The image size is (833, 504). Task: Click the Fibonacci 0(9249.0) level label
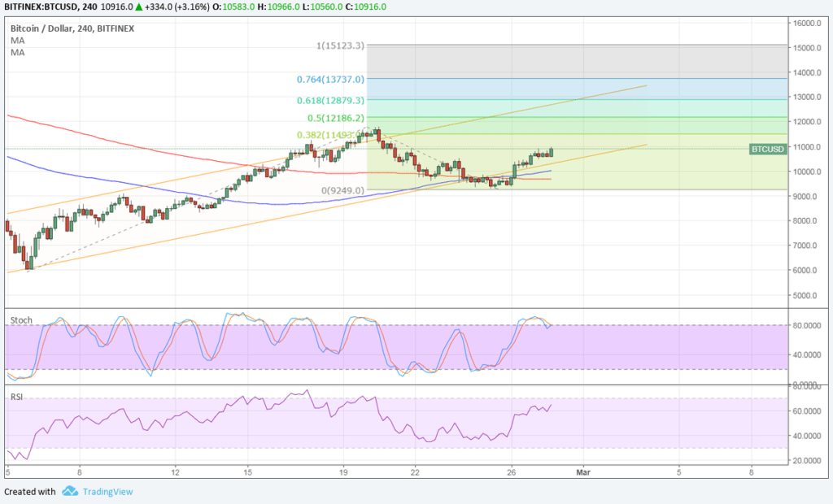(x=342, y=190)
